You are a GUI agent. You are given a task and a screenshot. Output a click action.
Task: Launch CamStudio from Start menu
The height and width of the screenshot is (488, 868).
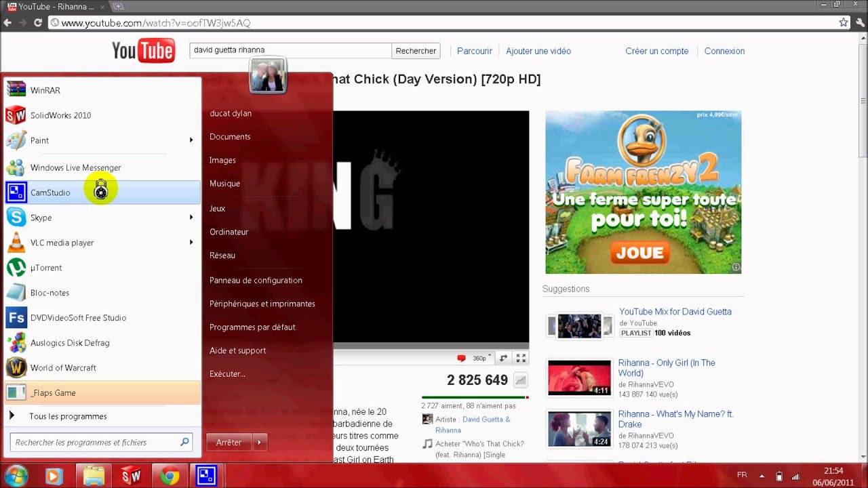coord(102,192)
